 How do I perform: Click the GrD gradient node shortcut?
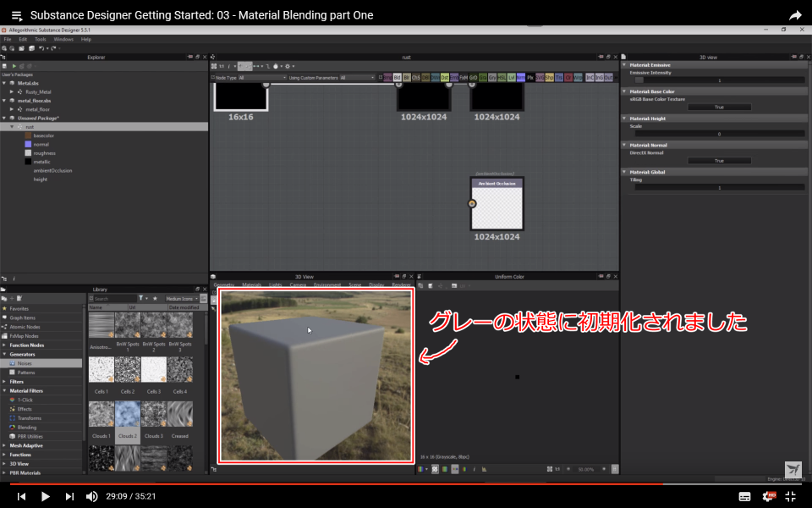473,77
